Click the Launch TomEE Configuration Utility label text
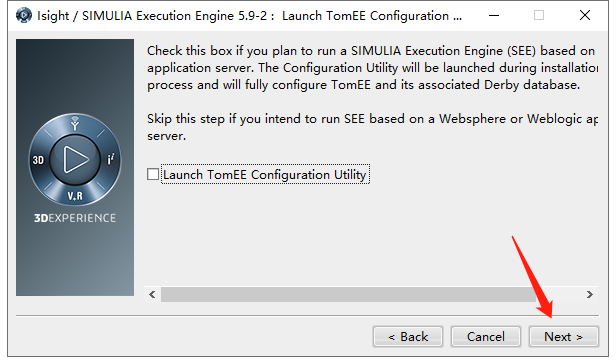Viewport: 616px width, 364px height. coord(264,174)
